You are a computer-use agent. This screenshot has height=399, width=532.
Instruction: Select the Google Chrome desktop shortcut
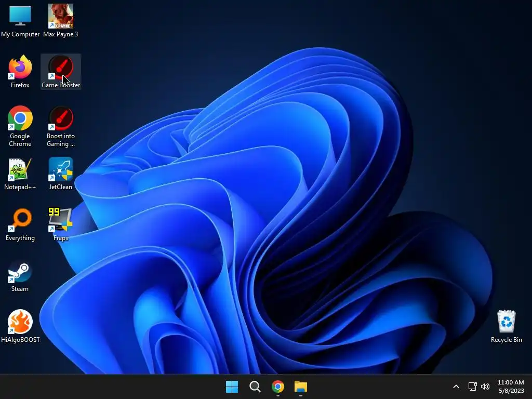[x=20, y=126]
